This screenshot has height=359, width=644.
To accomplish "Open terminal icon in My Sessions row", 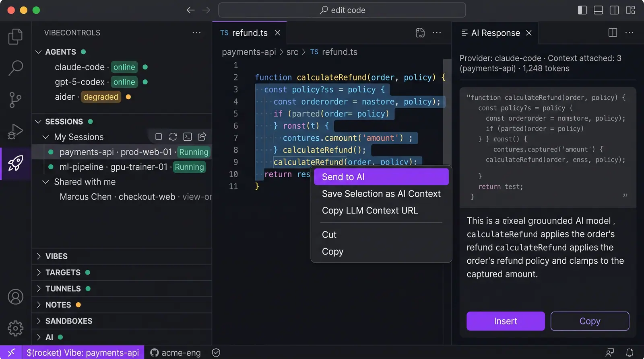I will [188, 137].
